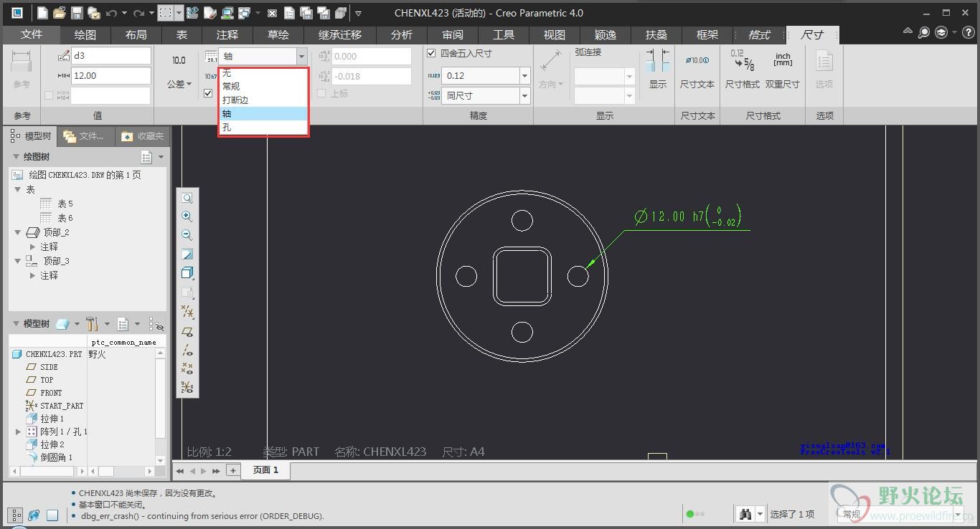
Task: Click the binoculars find icon in the status bar
Action: pos(745,514)
